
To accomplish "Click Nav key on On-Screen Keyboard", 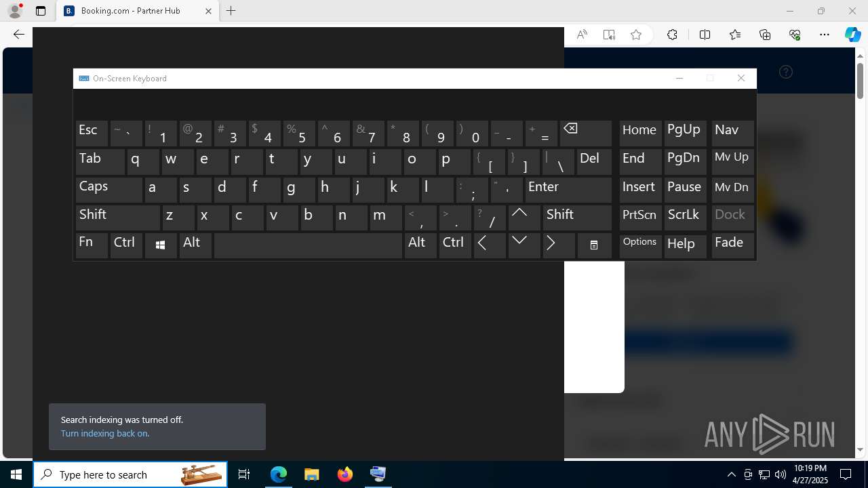I will pyautogui.click(x=733, y=133).
